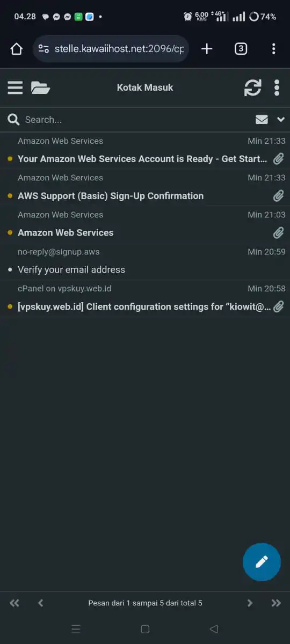Image resolution: width=290 pixels, height=644 pixels.
Task: Open the Verify your email address message
Action: (x=145, y=261)
